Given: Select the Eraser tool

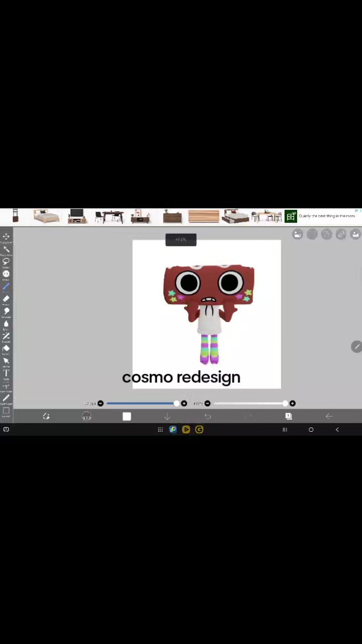Looking at the screenshot, I should click(6, 299).
